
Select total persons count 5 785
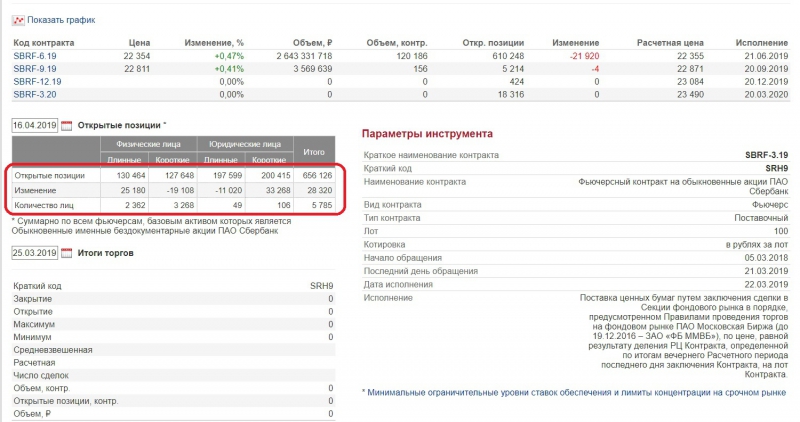click(x=322, y=205)
